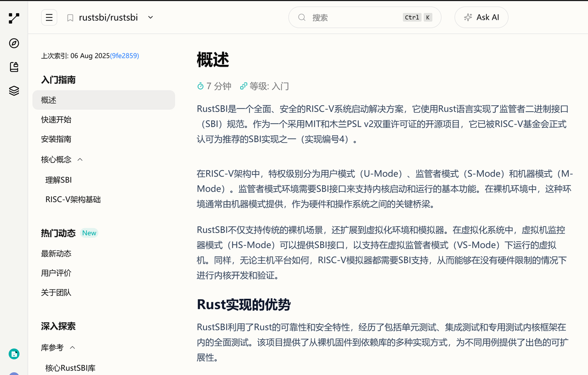Collapse the 库参考 section chevron

pyautogui.click(x=72, y=348)
